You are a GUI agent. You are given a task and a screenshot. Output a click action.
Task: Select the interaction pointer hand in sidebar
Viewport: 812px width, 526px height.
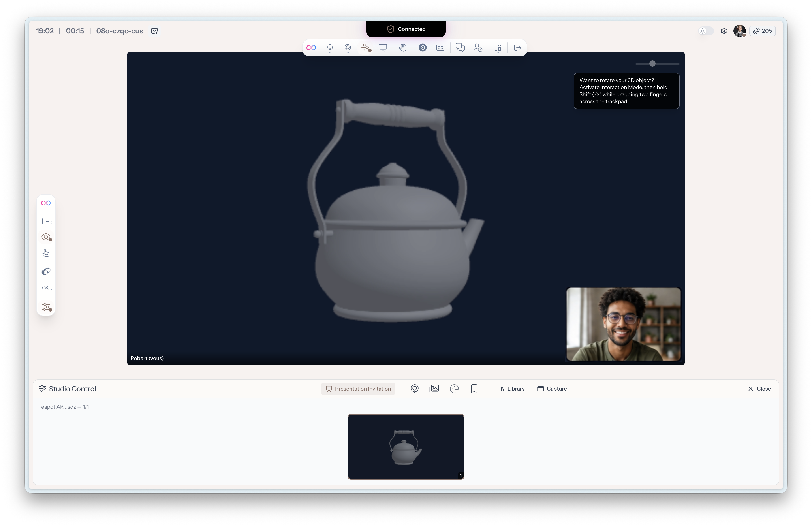(46, 253)
